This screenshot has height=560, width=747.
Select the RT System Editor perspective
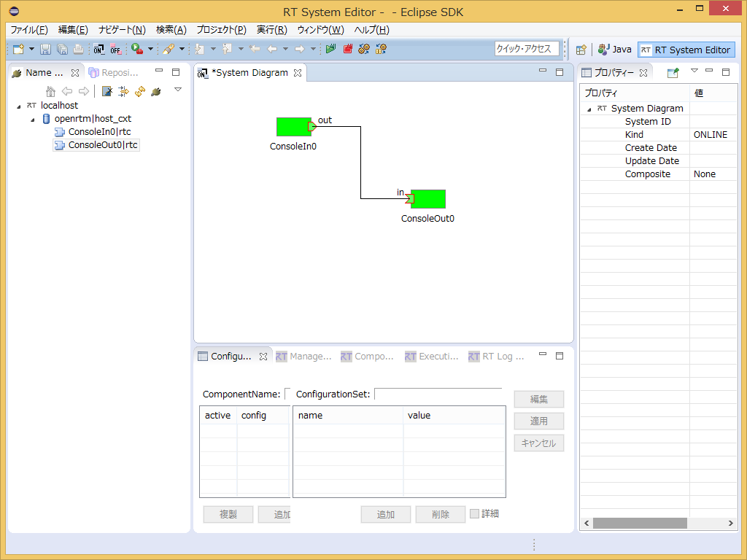(686, 50)
